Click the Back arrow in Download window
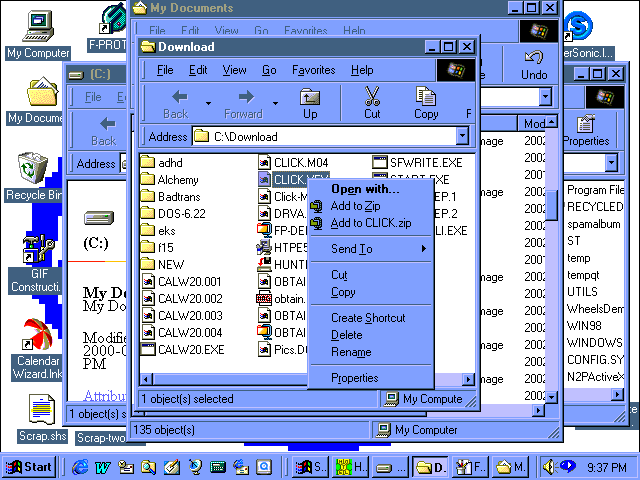The height and width of the screenshot is (480, 640). pyautogui.click(x=175, y=103)
